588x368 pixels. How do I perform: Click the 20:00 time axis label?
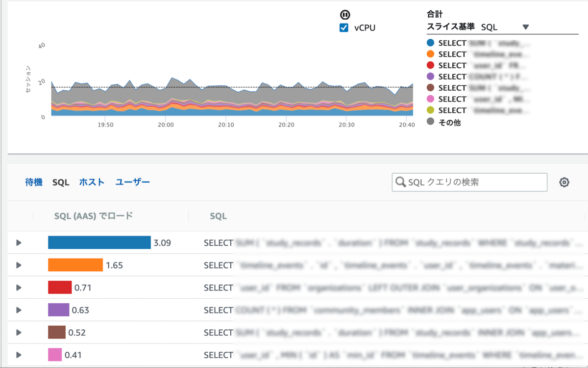(x=166, y=125)
